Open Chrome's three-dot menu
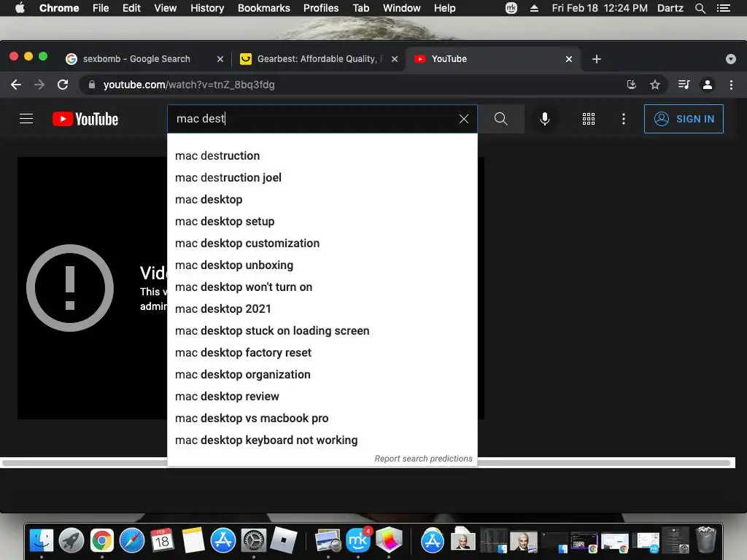 (x=731, y=85)
